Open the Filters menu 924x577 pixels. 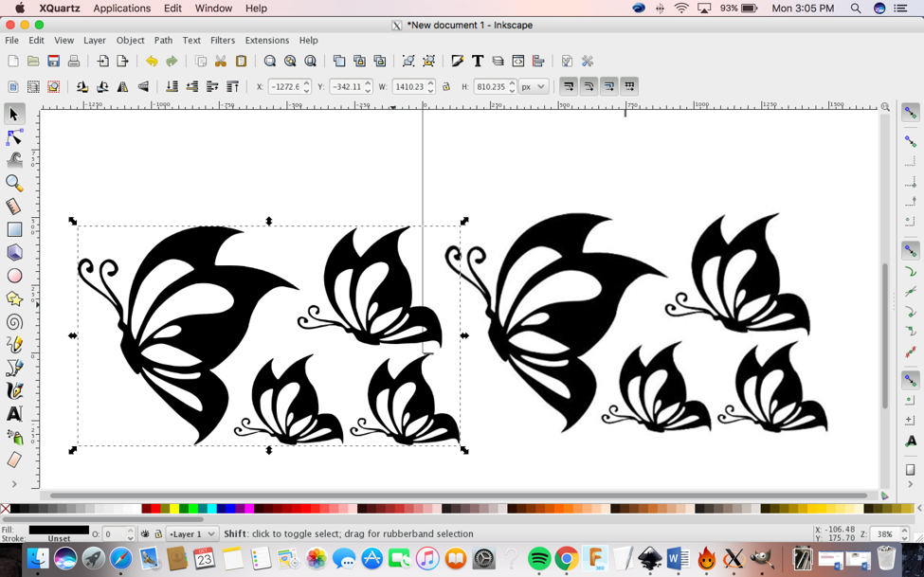[223, 40]
